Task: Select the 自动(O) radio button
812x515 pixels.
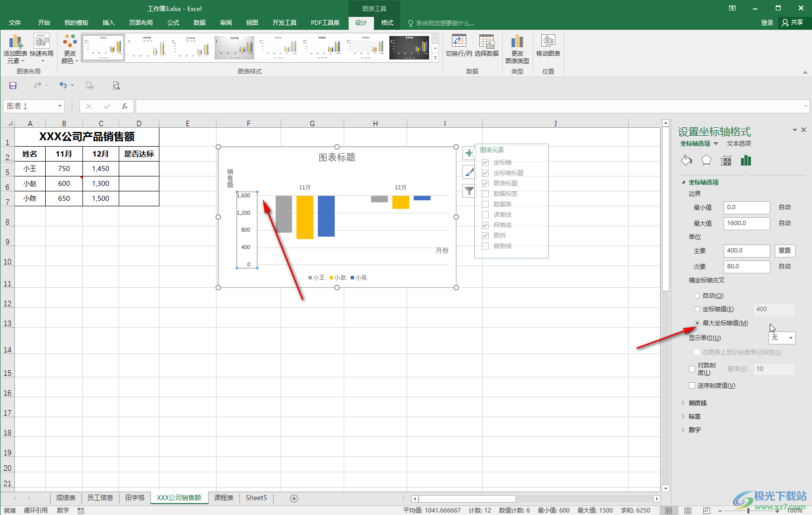Action: coord(697,296)
